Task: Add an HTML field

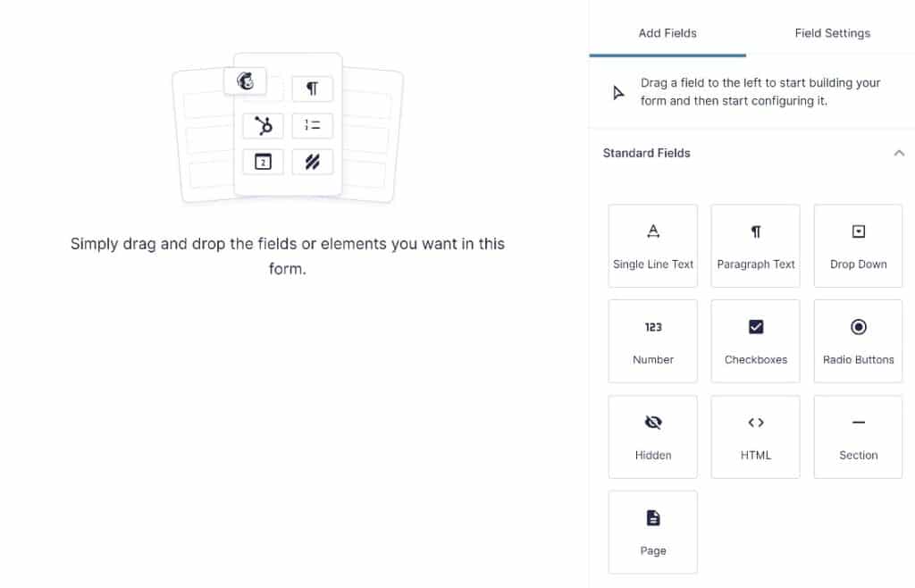Action: pyautogui.click(x=755, y=436)
